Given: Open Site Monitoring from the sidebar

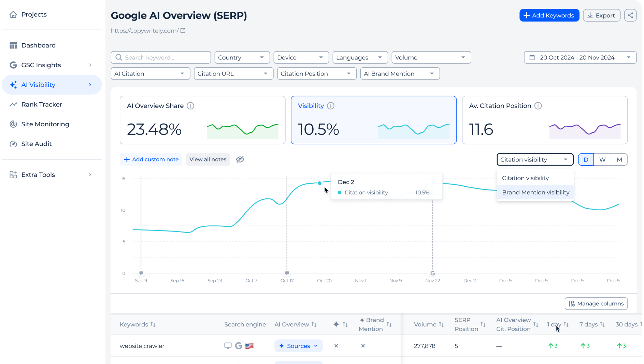Looking at the screenshot, I should 13,124.
